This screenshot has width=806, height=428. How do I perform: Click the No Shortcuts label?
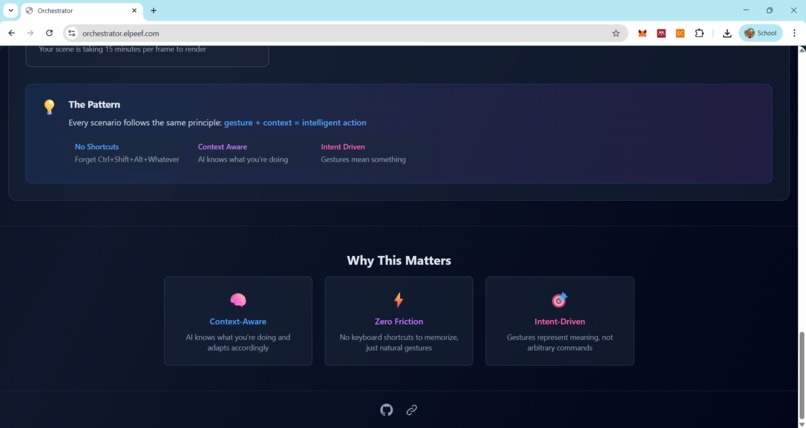point(97,147)
